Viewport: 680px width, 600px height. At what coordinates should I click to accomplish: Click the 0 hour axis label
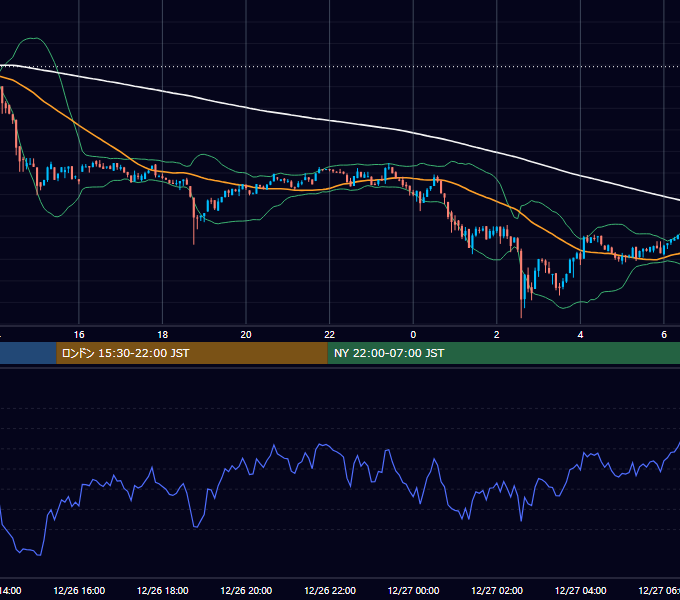(413, 335)
